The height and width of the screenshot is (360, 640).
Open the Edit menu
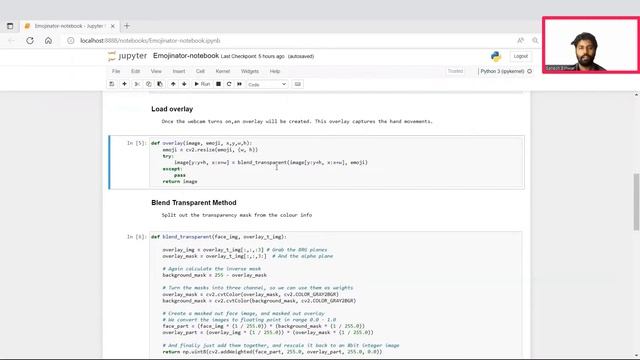point(135,71)
